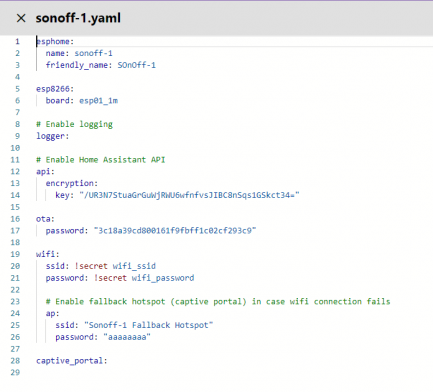This screenshot has height=392, width=433.
Task: Click the !secret wifi_ssid value
Action: 115,266
